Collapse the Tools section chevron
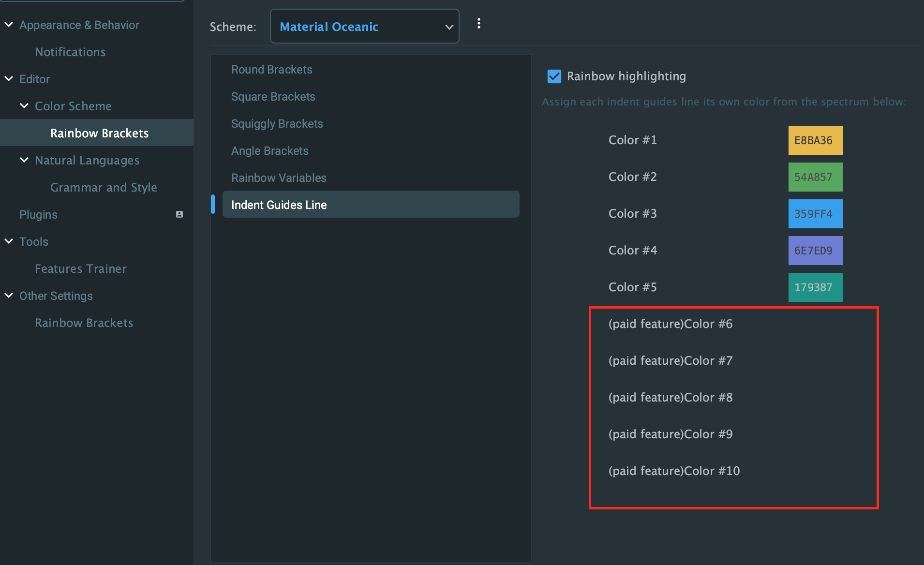The height and width of the screenshot is (565, 924). coord(8,241)
